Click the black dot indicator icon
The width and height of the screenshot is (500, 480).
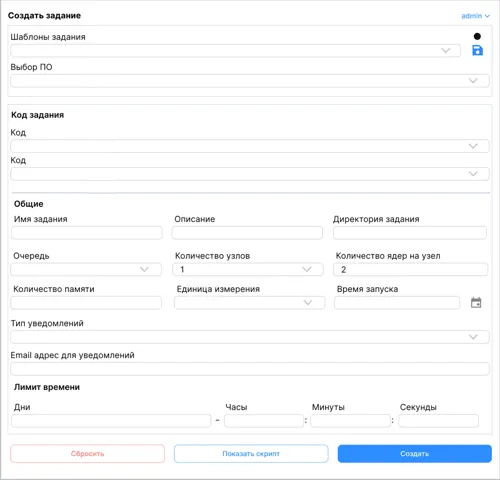click(x=477, y=36)
